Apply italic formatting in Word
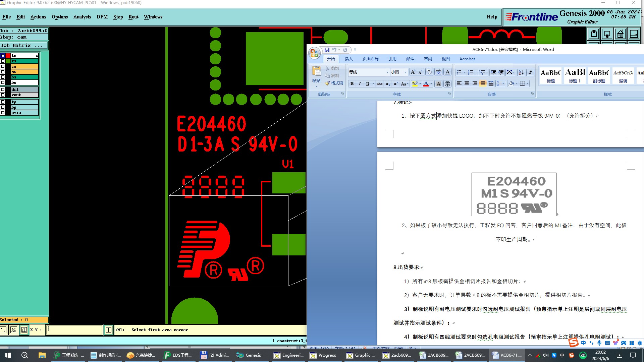Viewport: 644px width, 362px height. coord(360,84)
